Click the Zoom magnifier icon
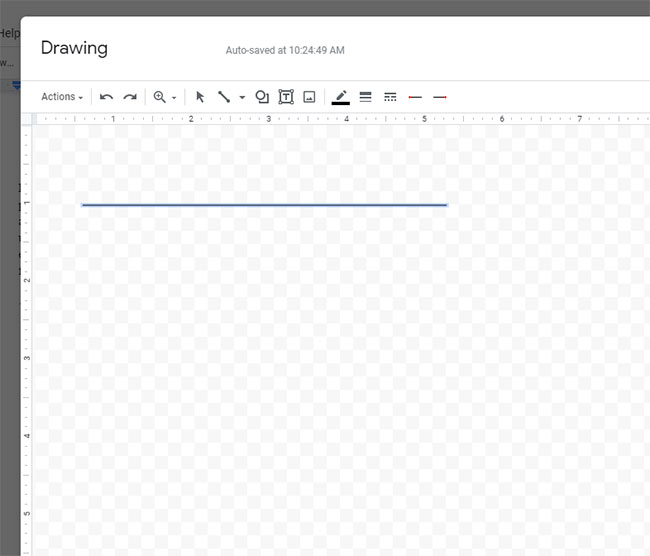This screenshot has height=556, width=650. click(x=159, y=97)
